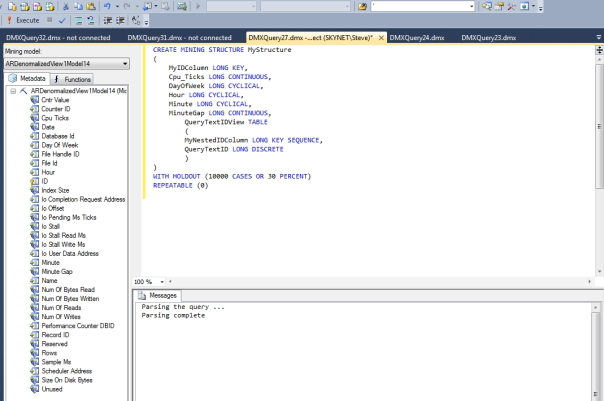Select the Messages tab

coord(158,295)
